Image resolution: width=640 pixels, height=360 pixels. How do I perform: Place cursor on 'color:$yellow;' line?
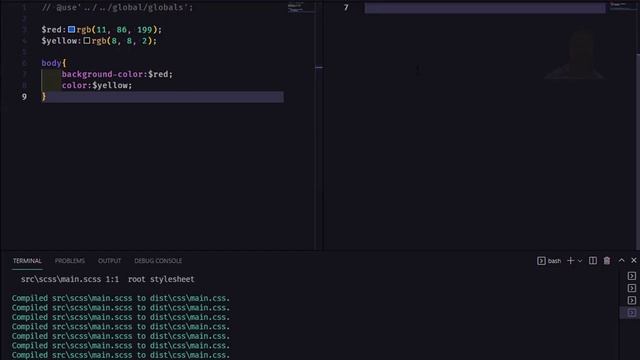click(97, 85)
